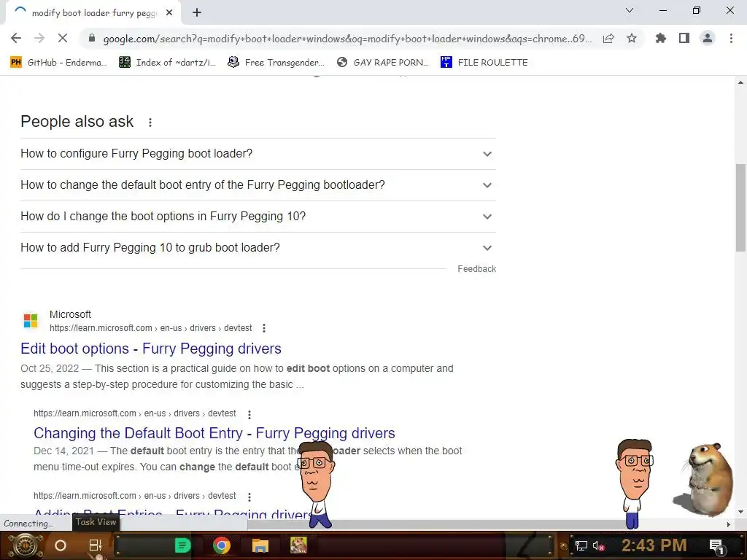Bookmark this page with the star icon
Viewport: 747px width, 560px height.
[x=632, y=38]
